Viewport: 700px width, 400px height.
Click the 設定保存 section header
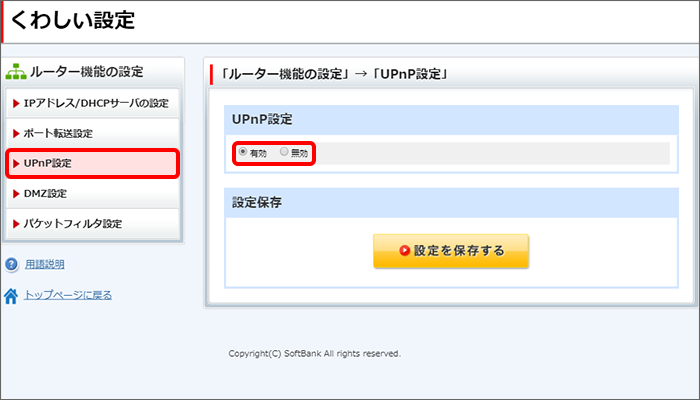click(x=451, y=203)
